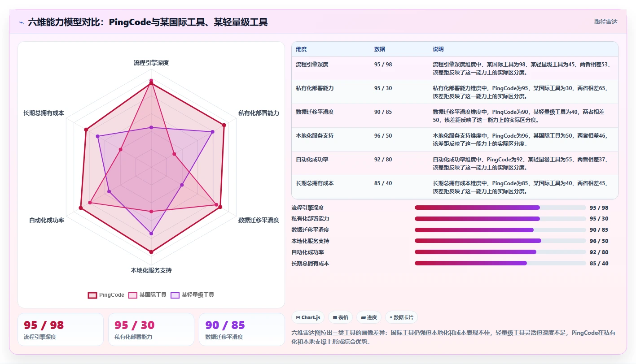Click the 私有化部署能力 progress bar
This screenshot has height=364, width=636.
click(x=500, y=219)
